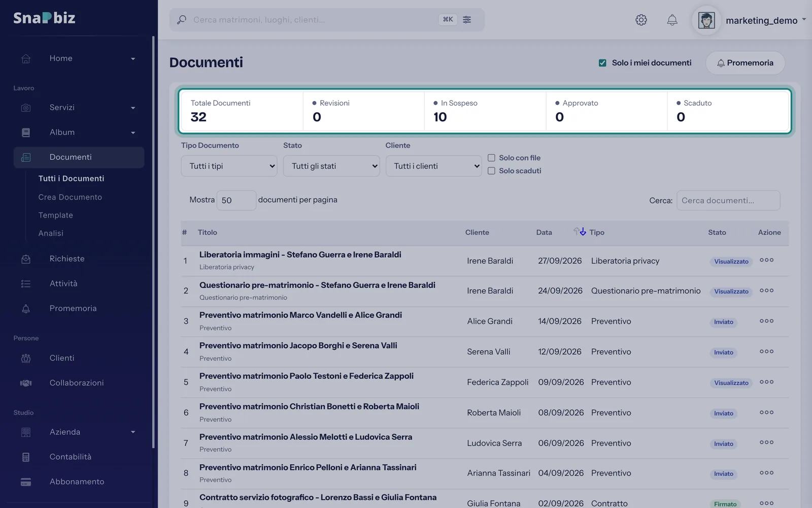Click the marketing_demo profile avatar
The image size is (812, 508).
pos(706,20)
